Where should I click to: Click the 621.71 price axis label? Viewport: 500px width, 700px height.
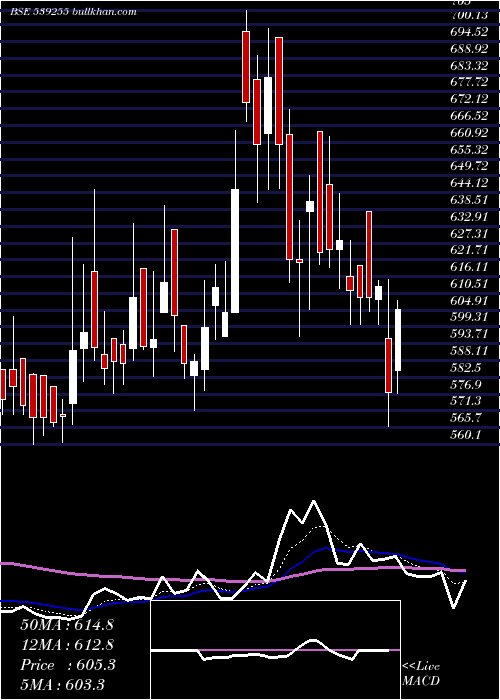pos(470,250)
